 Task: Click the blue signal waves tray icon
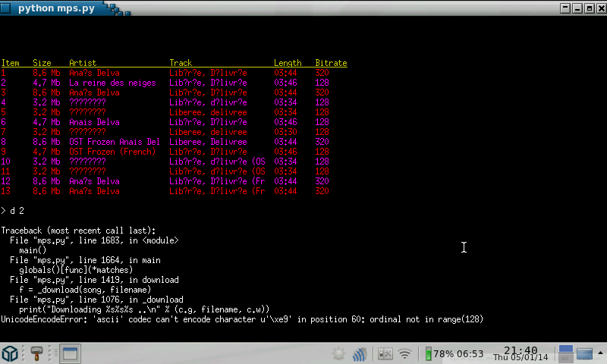pyautogui.click(x=359, y=354)
